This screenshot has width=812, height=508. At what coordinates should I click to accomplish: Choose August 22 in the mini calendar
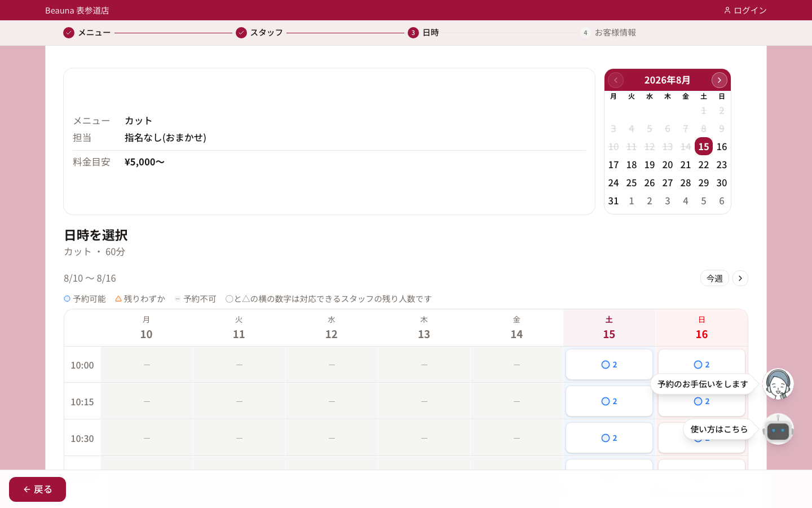click(x=704, y=165)
